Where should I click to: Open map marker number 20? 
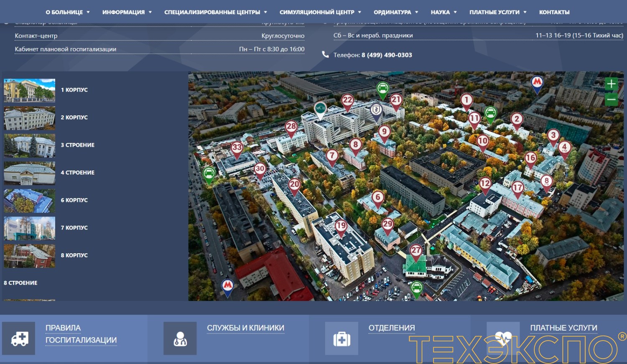coord(294,186)
